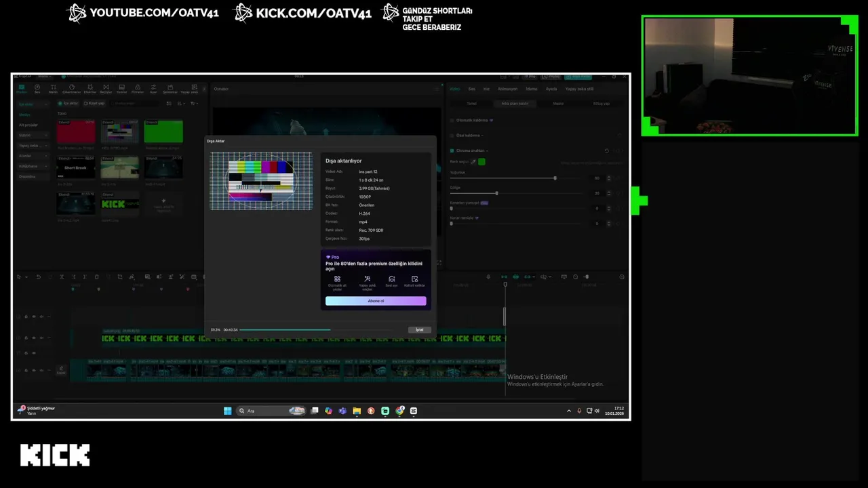Image resolution: width=868 pixels, height=488 pixels.
Task: Click the Windows taskbar Ara search box
Action: point(271,411)
